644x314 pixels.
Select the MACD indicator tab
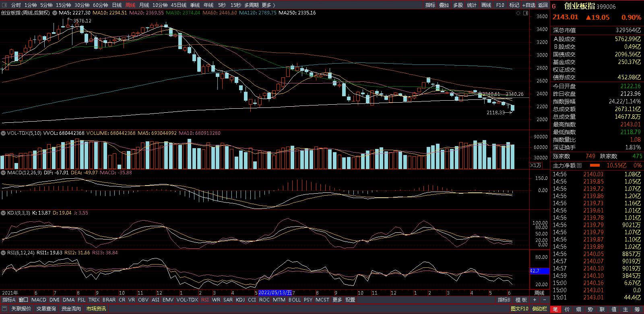(x=39, y=300)
